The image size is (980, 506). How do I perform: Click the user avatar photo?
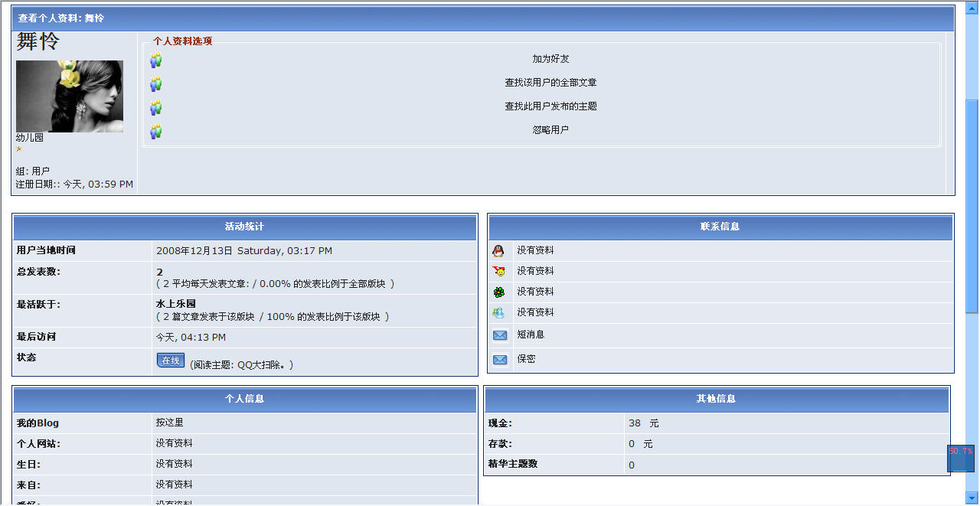click(x=70, y=96)
